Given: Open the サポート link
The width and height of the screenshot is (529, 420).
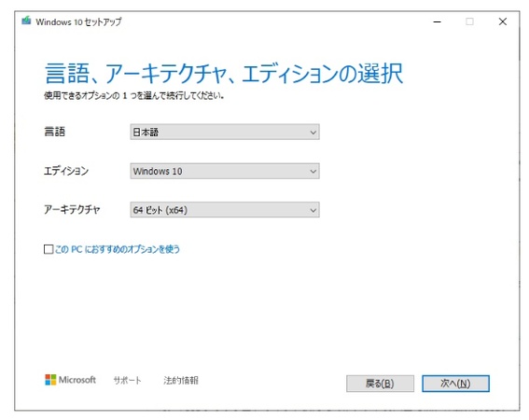Looking at the screenshot, I should (127, 381).
